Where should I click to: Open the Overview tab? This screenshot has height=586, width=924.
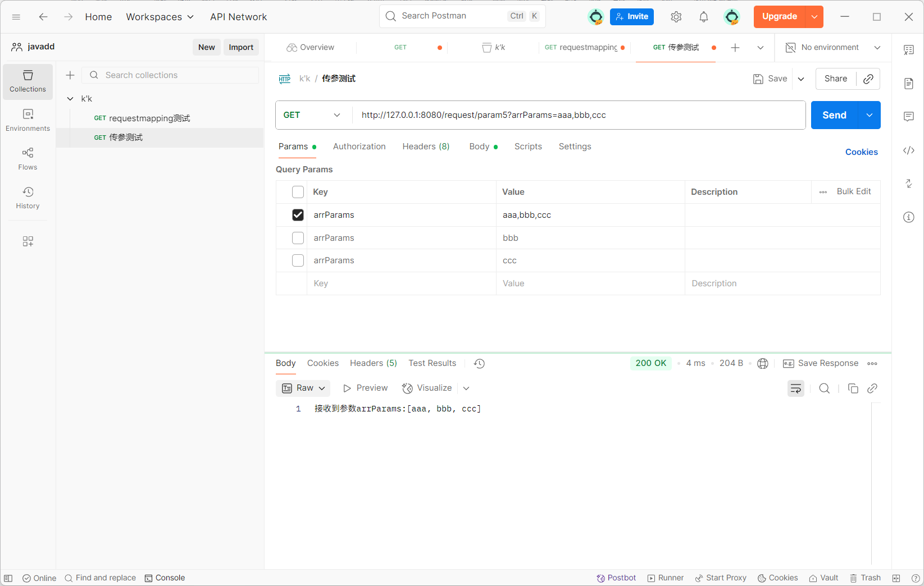[310, 48]
